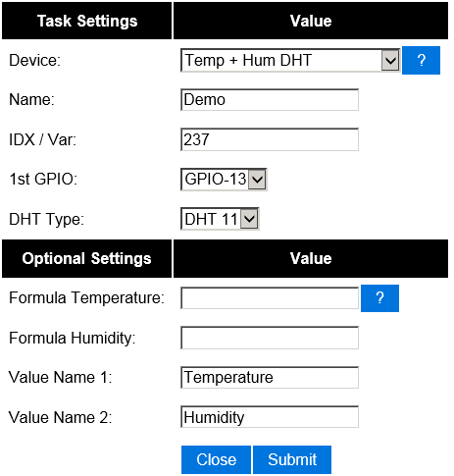Click the empty Formula Temperature input
454x476 pixels.
point(270,298)
